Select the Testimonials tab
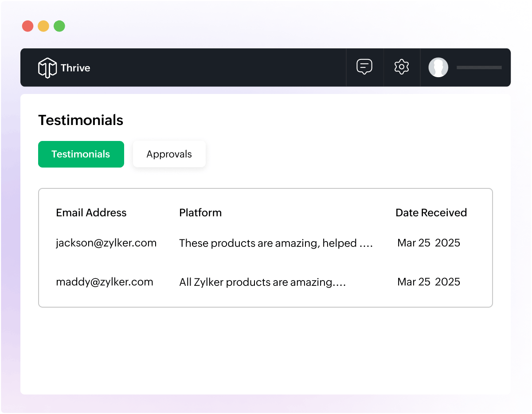The height and width of the screenshot is (414, 532). tap(81, 154)
